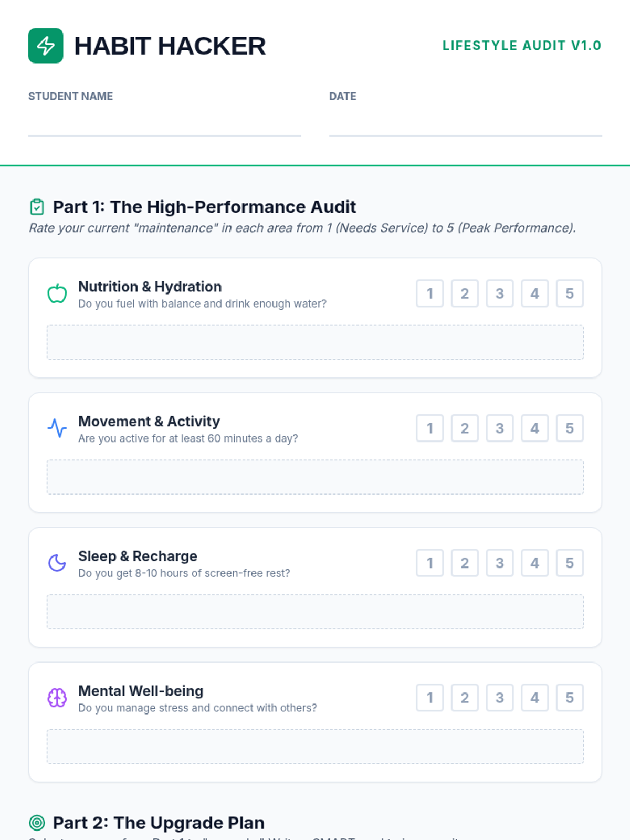The height and width of the screenshot is (840, 630).
Task: Click the apple icon for Nutrition & Hydration
Action: pyautogui.click(x=57, y=294)
